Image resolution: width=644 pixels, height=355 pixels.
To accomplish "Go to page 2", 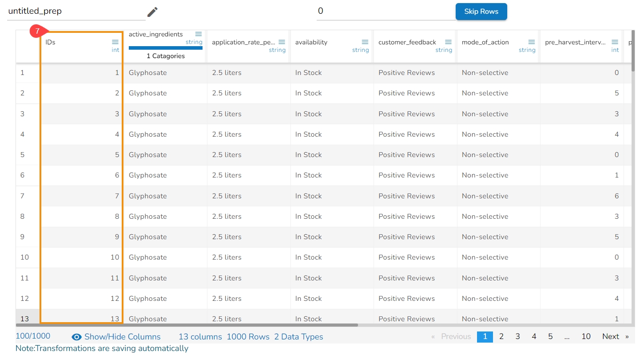I will click(501, 336).
